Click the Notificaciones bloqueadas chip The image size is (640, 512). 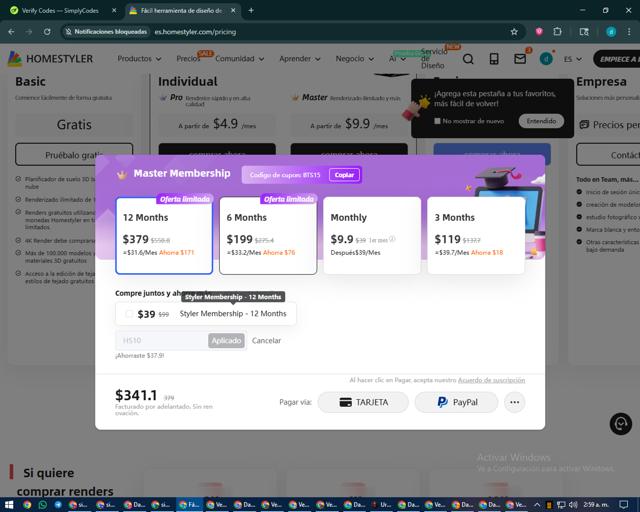[107, 32]
